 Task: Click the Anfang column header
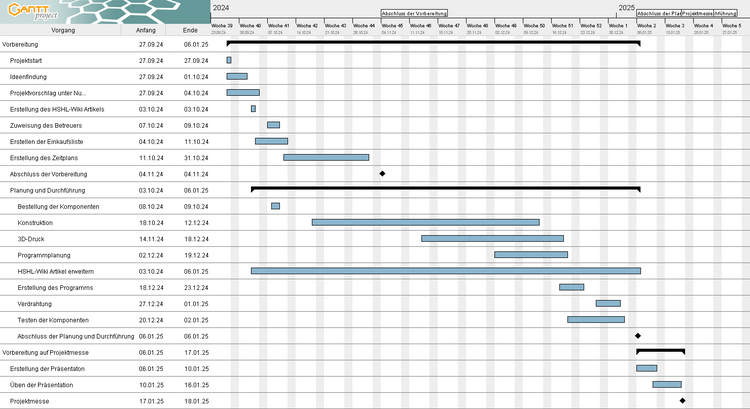pos(146,30)
